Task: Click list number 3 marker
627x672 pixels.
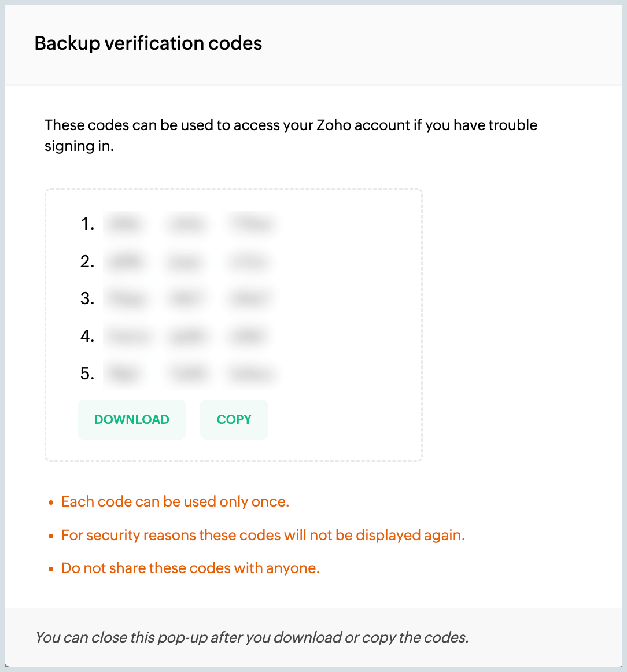Action: (87, 299)
